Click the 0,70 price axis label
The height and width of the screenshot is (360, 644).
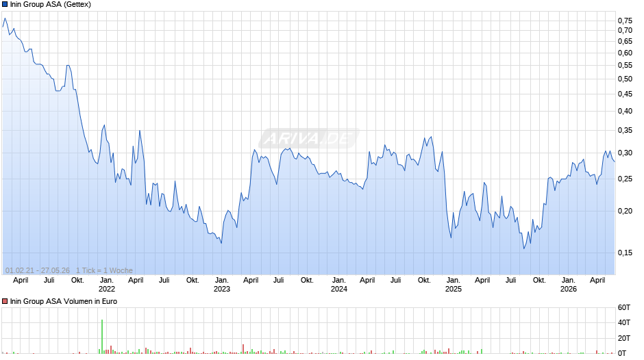click(x=625, y=30)
